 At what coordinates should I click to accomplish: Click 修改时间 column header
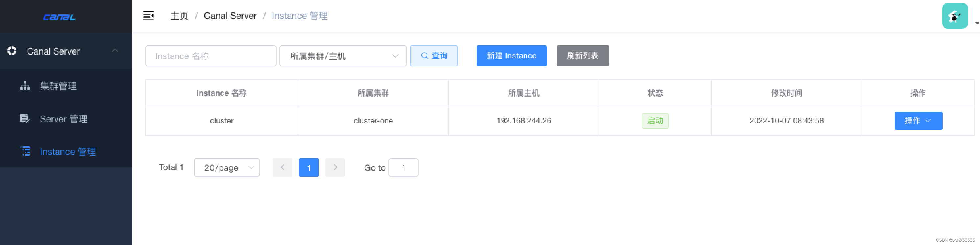point(786,93)
